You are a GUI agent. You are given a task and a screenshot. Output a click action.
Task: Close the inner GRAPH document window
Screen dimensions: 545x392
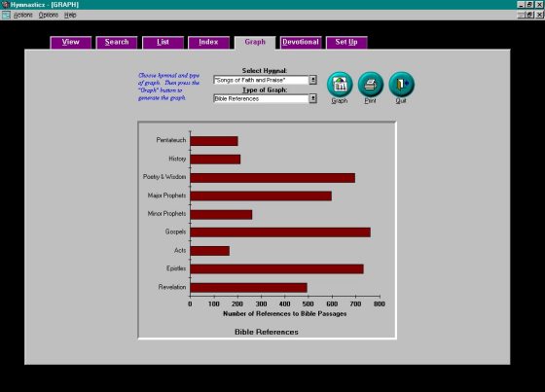click(x=539, y=15)
